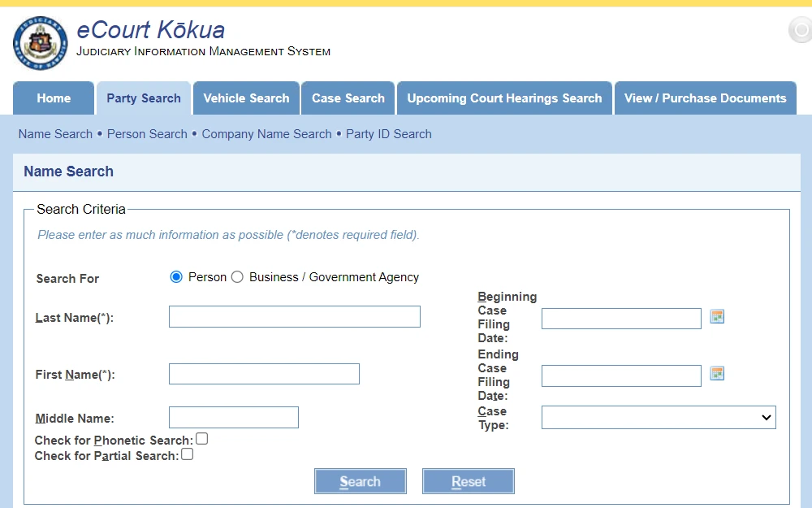812x508 pixels.
Task: Switch to the Party Search tab
Action: 144,98
